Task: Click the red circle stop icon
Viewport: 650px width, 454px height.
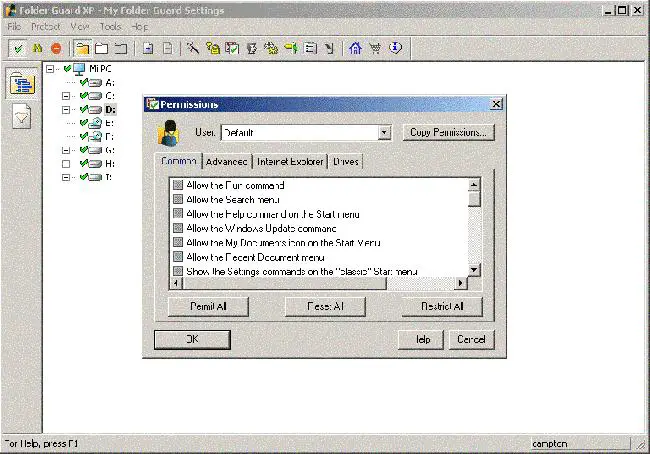Action: [56, 49]
